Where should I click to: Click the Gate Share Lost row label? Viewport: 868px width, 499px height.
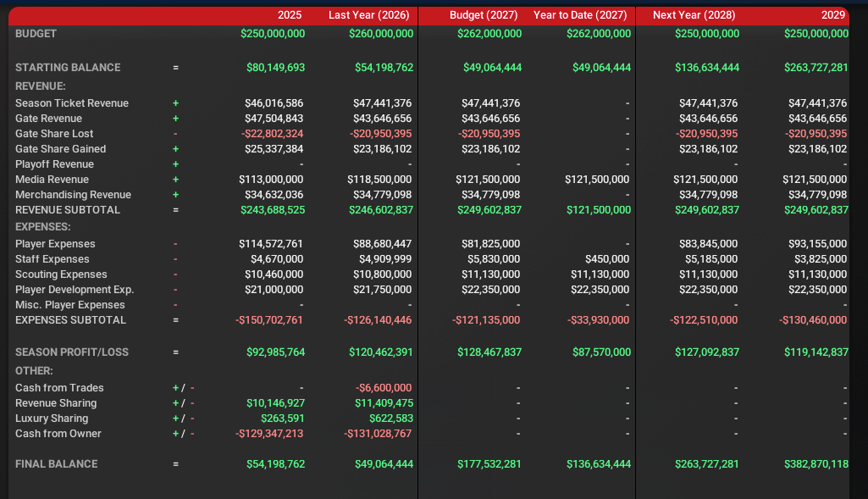54,134
